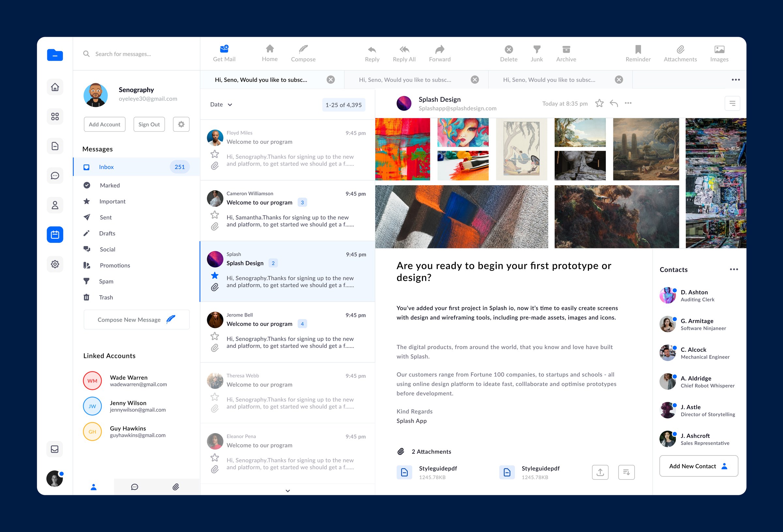
Task: Click the inbox tray icon near sidebar bottom
Action: [54, 449]
